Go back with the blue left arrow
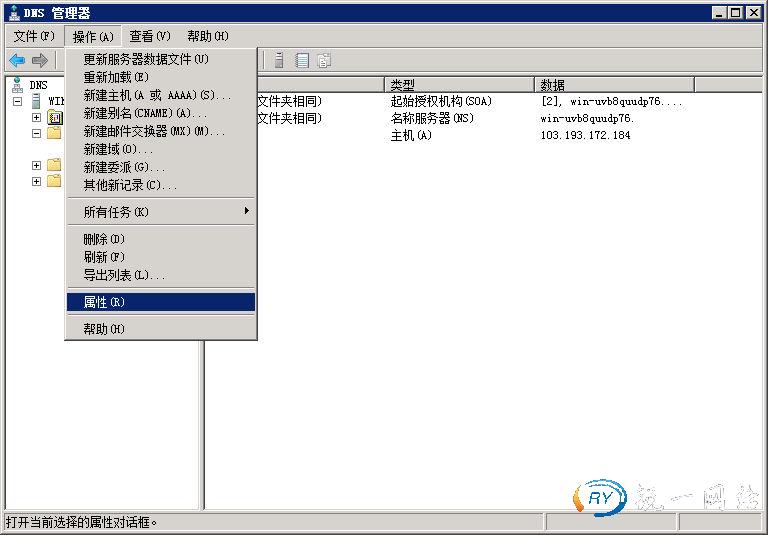The width and height of the screenshot is (768, 535). [x=17, y=60]
